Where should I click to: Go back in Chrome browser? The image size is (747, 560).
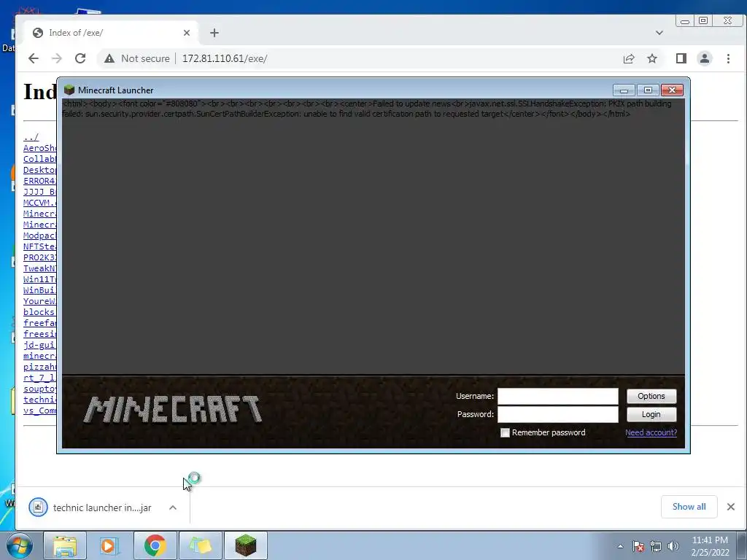point(34,58)
